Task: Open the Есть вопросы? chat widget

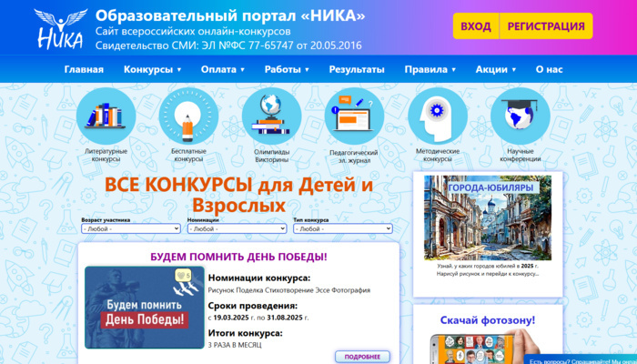Action: click(x=581, y=360)
